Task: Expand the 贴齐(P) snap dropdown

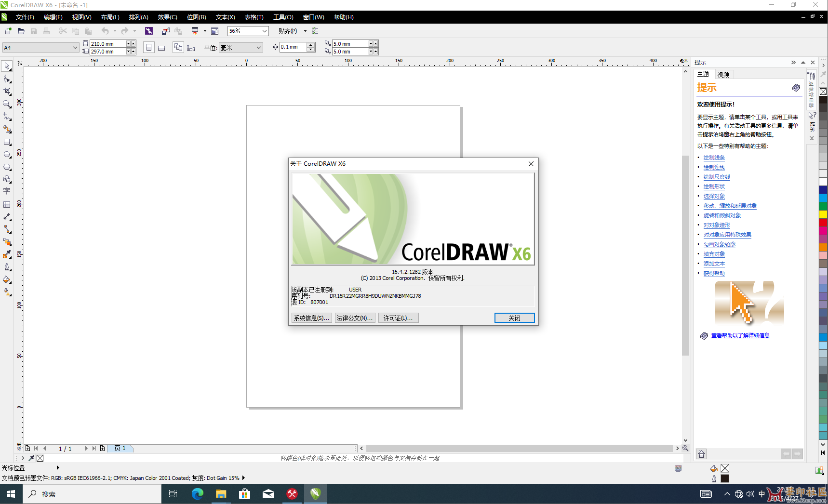Action: coord(305,31)
